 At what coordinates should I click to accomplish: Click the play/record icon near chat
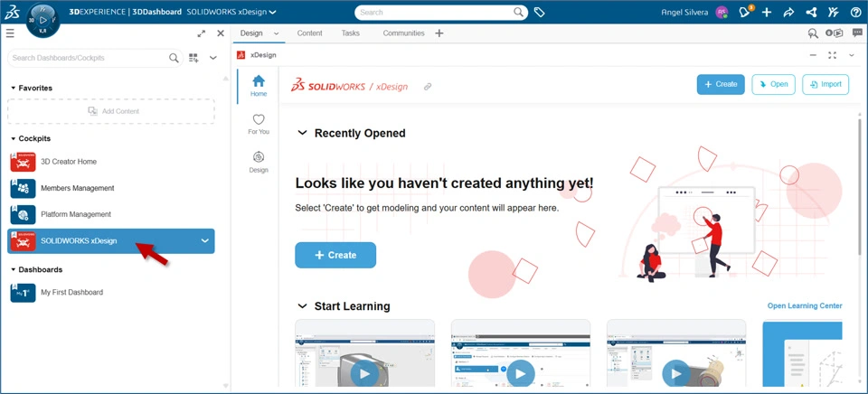click(x=835, y=33)
